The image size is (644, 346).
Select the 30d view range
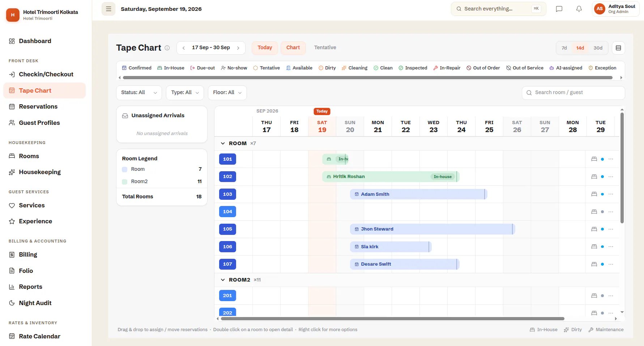click(598, 48)
